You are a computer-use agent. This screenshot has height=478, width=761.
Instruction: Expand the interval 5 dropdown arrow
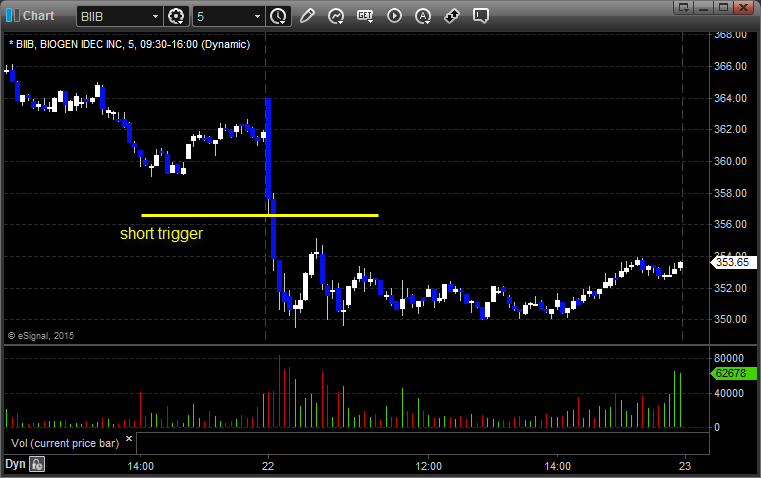(257, 16)
